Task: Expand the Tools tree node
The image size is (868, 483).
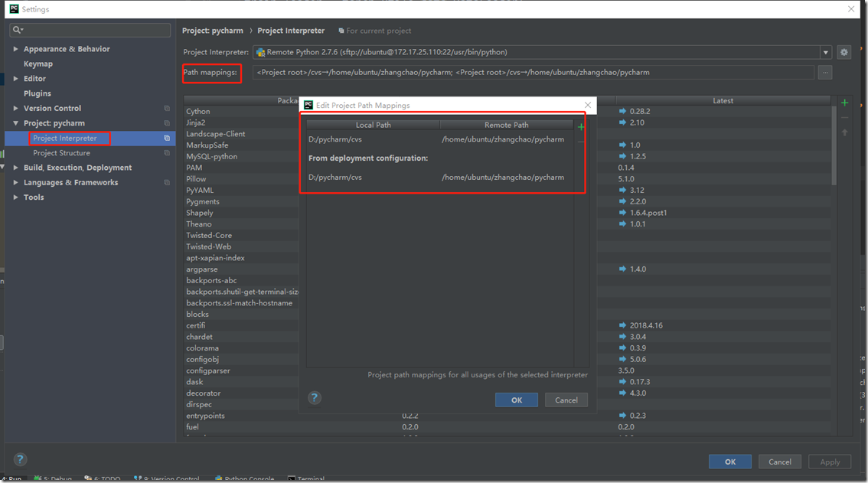Action: (x=15, y=197)
